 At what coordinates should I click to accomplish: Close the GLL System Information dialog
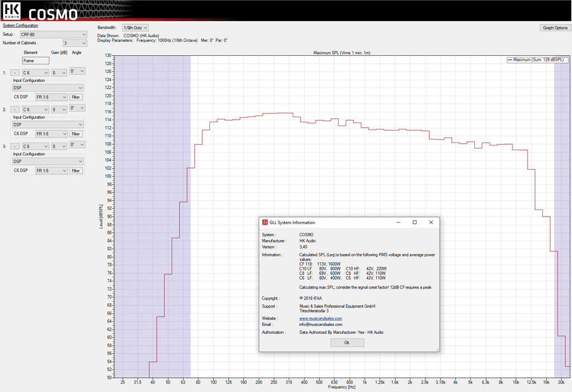[431, 222]
